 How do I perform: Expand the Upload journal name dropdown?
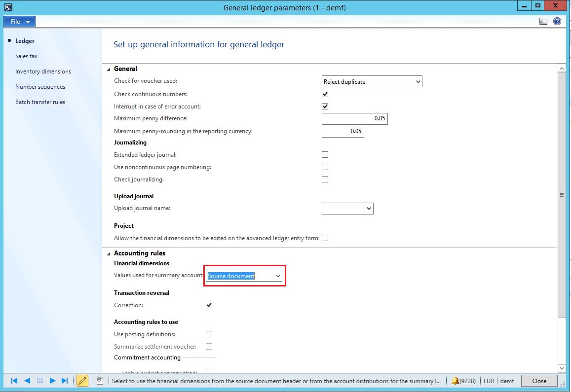[369, 209]
